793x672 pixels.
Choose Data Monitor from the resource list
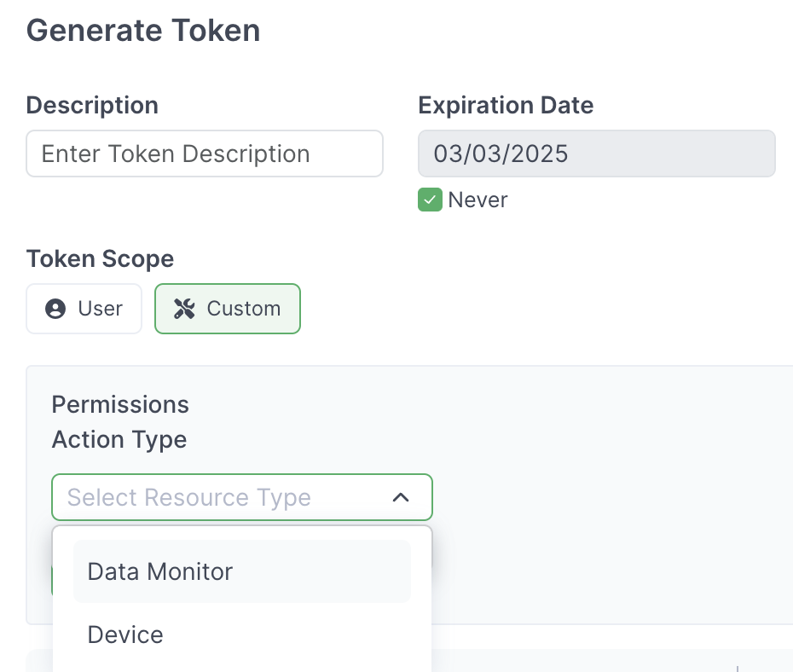[x=242, y=571]
